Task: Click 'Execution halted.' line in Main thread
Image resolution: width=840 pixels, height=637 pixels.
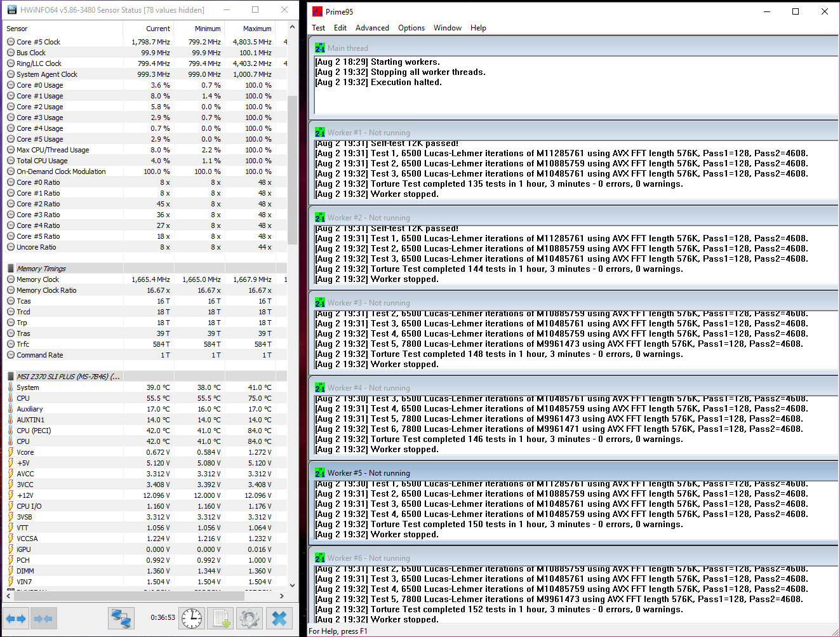Action: 378,83
